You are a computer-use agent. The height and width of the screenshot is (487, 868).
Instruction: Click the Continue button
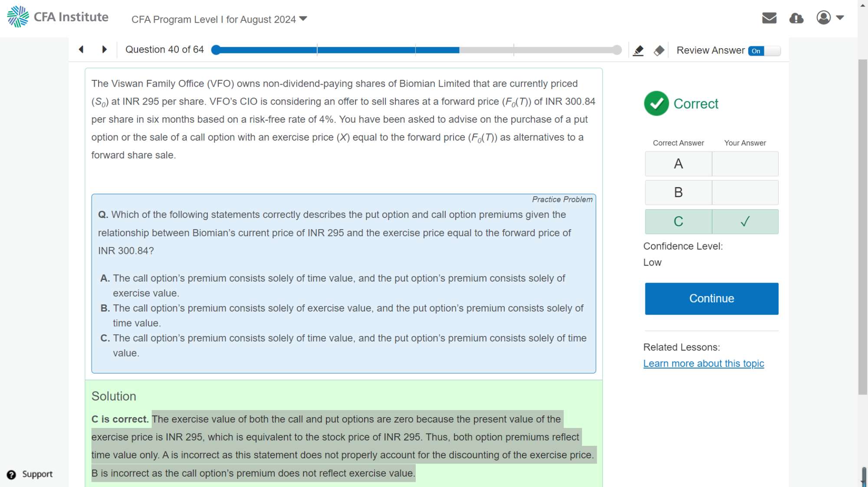(711, 299)
